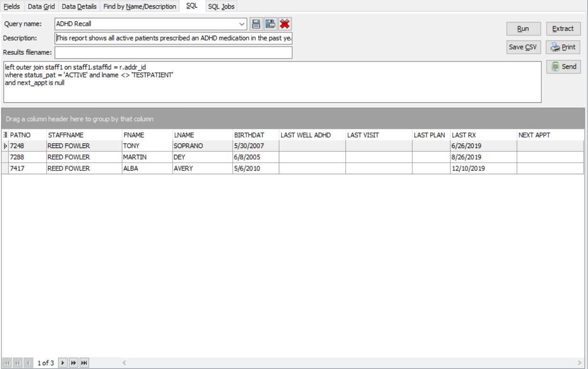Select cell with PATNO 7288
This screenshot has width=588, height=369.
click(x=28, y=157)
